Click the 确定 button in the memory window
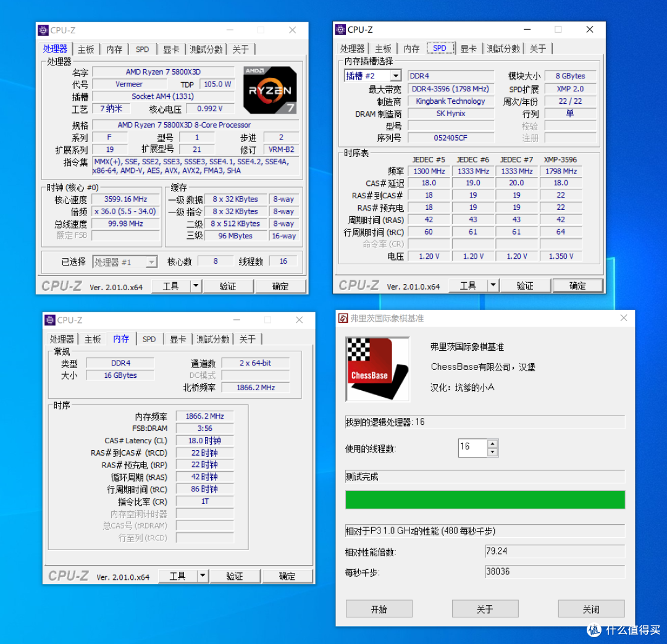This screenshot has height=644, width=667. pyautogui.click(x=287, y=576)
